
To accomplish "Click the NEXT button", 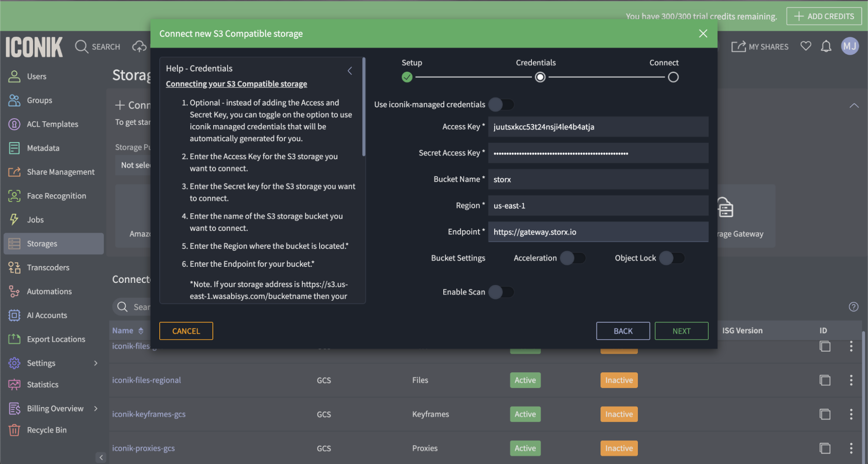I will [x=681, y=331].
